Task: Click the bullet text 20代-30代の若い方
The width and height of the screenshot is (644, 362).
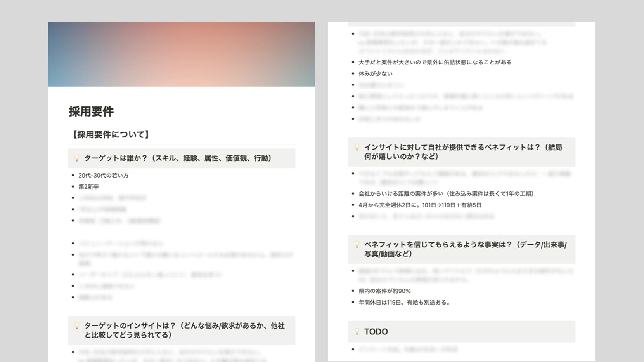Action: click(x=104, y=175)
